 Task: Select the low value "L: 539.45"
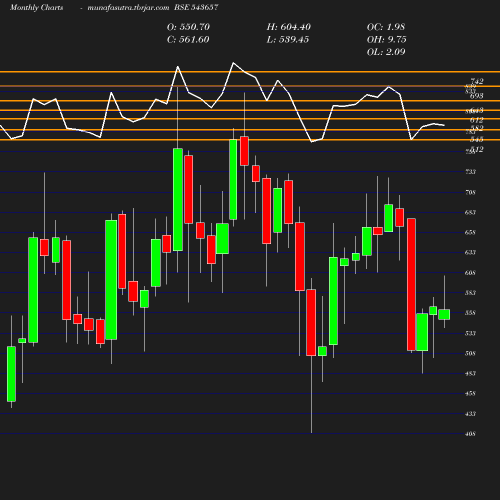[288, 40]
